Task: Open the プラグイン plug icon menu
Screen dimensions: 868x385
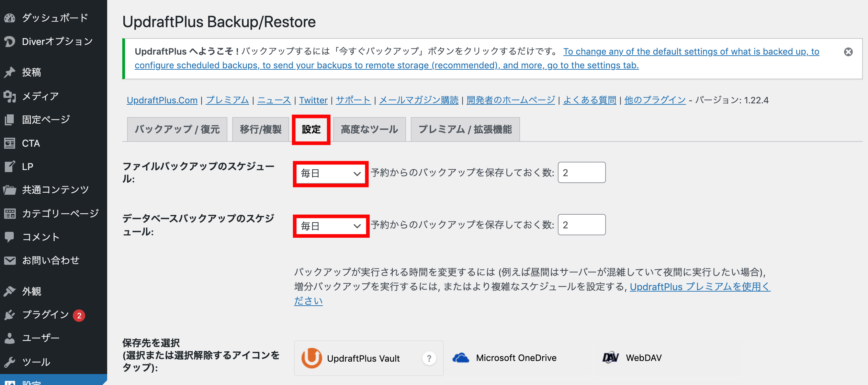Action: (10, 315)
